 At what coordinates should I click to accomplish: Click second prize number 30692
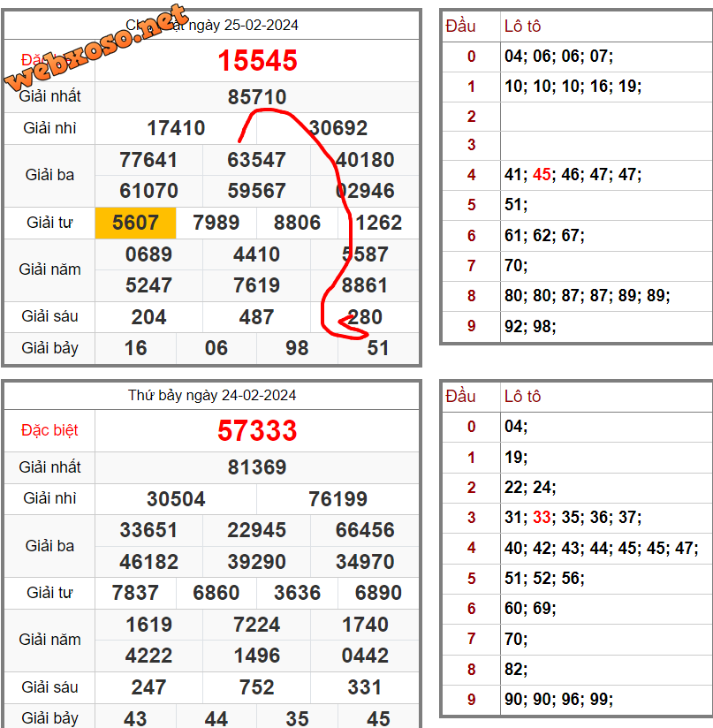tap(338, 128)
